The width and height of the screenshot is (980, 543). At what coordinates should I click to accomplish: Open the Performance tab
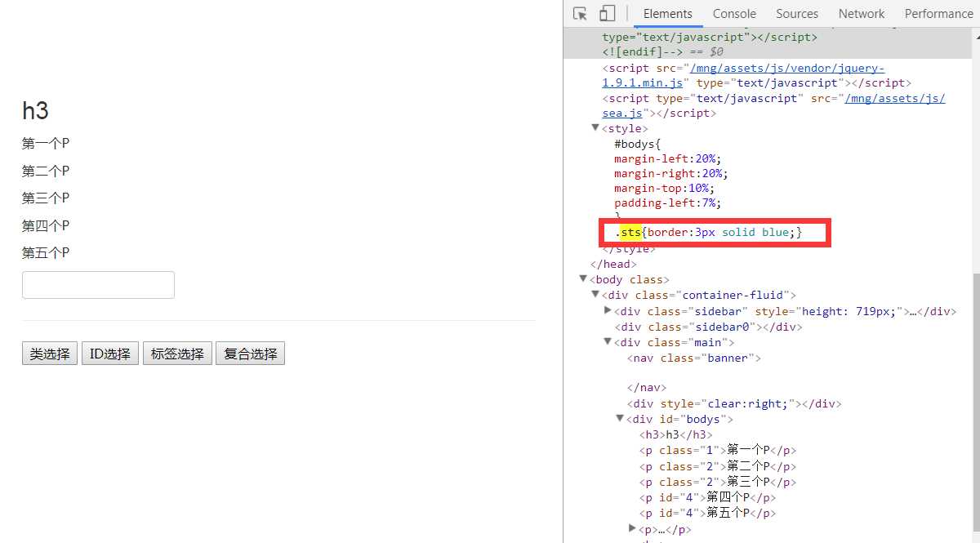pyautogui.click(x=938, y=14)
